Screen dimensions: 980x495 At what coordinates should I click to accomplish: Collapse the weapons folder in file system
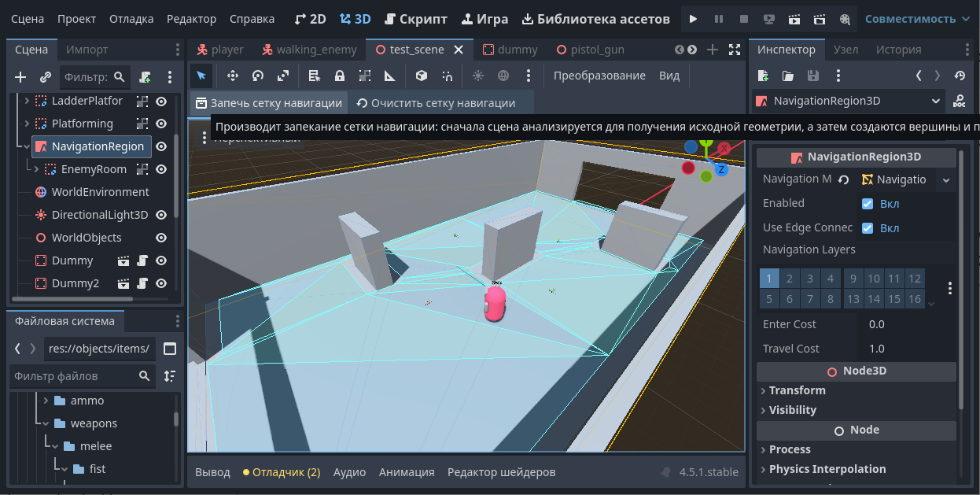pos(46,423)
